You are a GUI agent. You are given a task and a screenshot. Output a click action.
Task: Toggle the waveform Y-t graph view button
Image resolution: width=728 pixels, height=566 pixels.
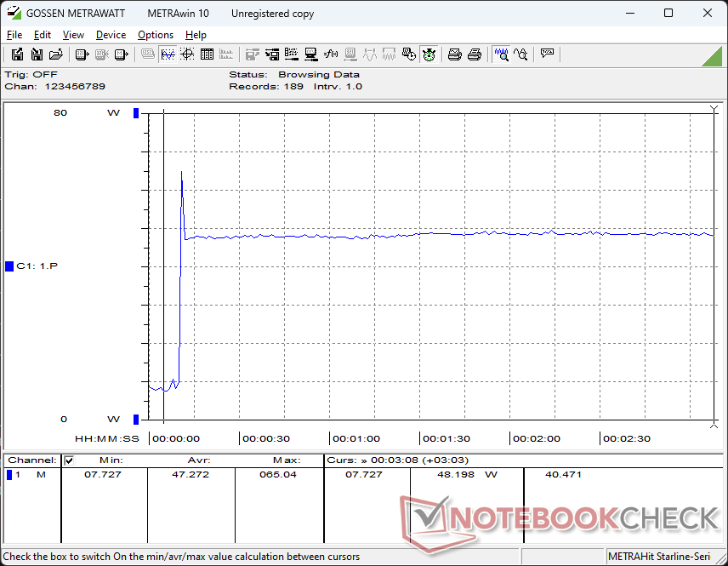168,54
